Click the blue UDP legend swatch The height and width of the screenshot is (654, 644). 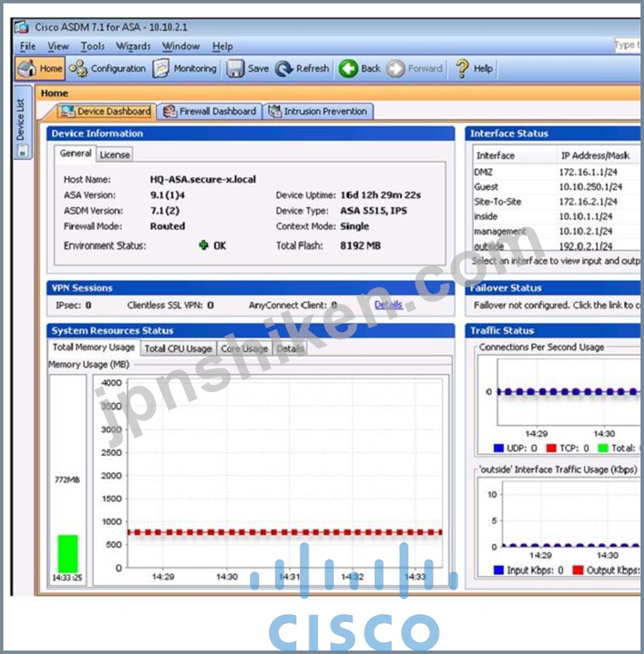click(x=499, y=448)
